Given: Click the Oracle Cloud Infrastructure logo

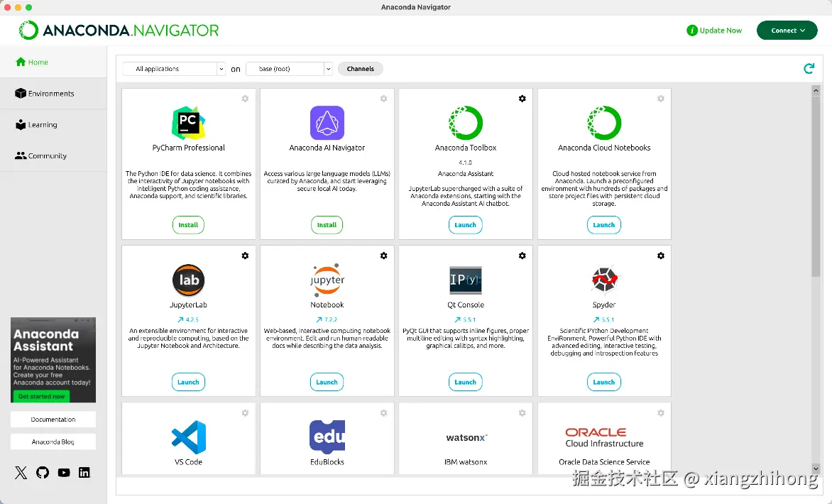Looking at the screenshot, I should pos(604,438).
